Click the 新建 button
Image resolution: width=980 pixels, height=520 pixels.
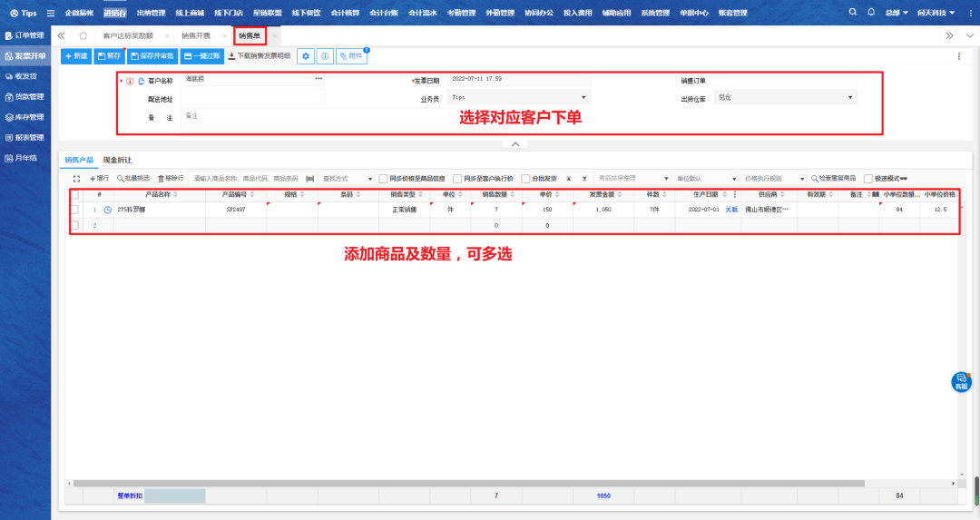tap(76, 56)
